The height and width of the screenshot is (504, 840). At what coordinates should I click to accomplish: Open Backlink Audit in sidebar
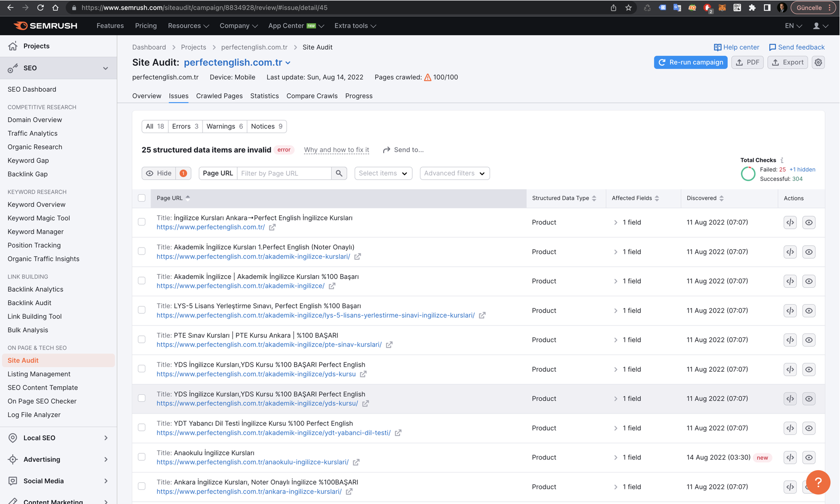pyautogui.click(x=29, y=303)
